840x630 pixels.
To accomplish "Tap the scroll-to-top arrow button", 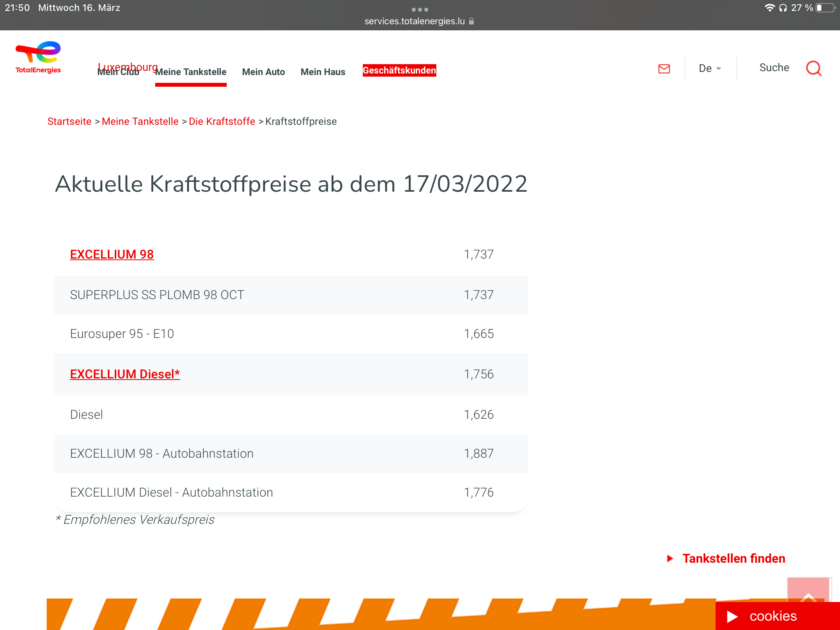I will click(808, 591).
